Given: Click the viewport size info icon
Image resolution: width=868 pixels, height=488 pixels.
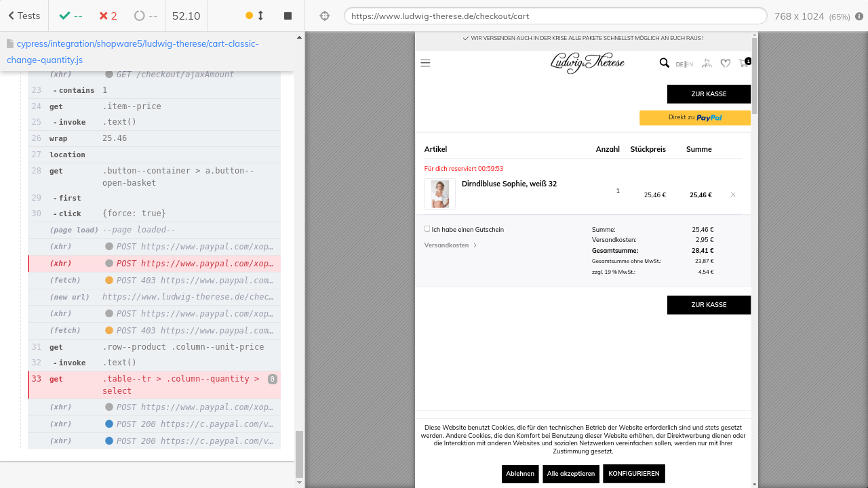Looking at the screenshot, I should point(859,16).
